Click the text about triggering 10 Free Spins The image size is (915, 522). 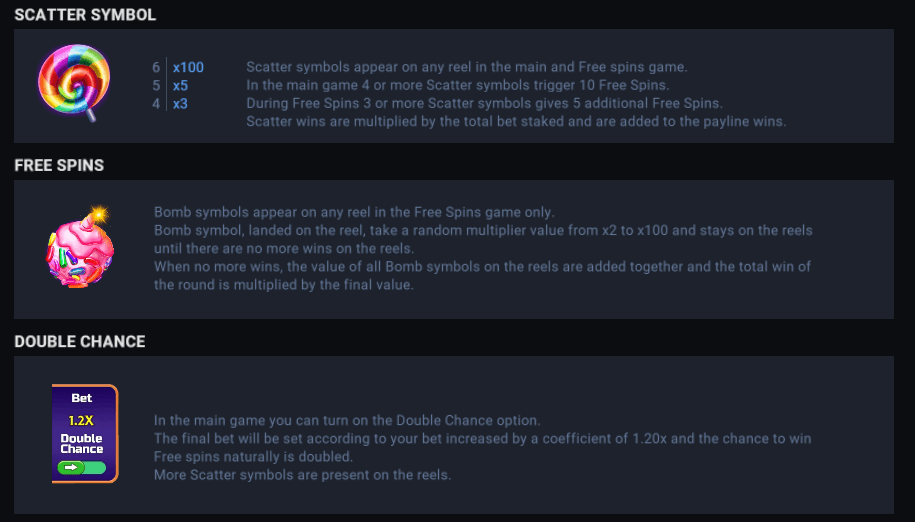(458, 85)
